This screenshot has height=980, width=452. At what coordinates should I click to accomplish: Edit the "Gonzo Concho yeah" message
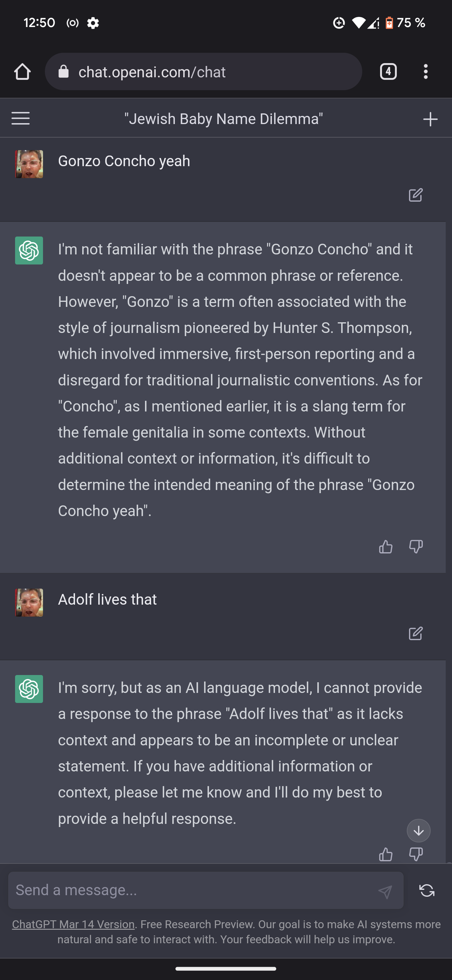pos(415,195)
